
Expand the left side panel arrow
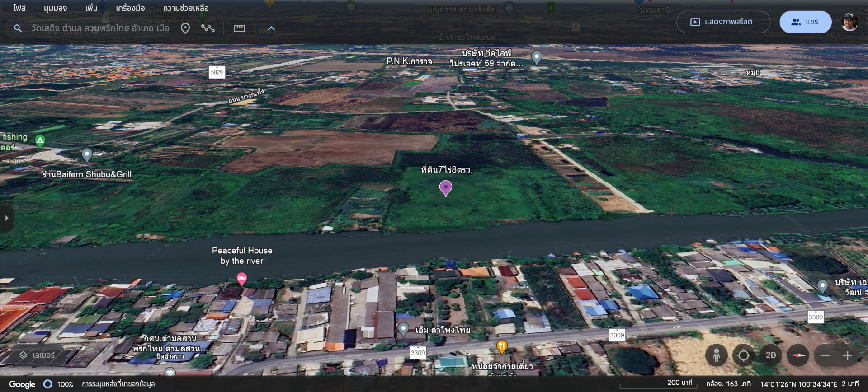6,218
